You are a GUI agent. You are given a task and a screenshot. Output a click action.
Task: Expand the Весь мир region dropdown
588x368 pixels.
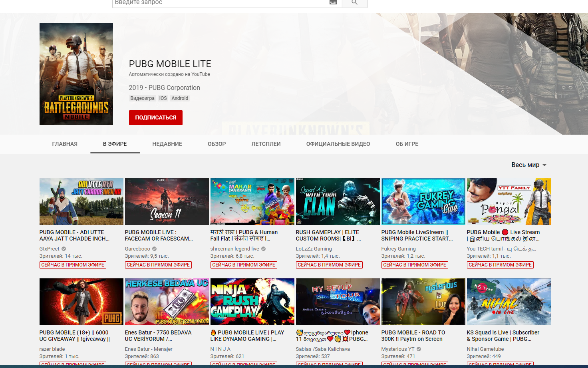tap(528, 165)
